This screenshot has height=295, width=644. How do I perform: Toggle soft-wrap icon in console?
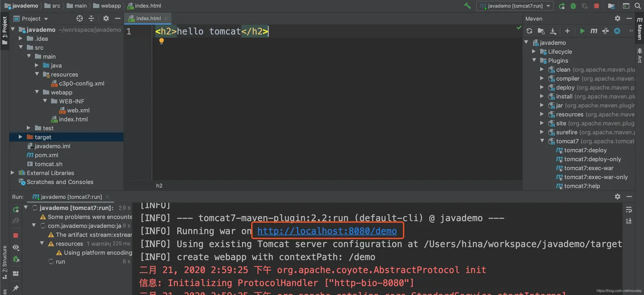coord(629,210)
